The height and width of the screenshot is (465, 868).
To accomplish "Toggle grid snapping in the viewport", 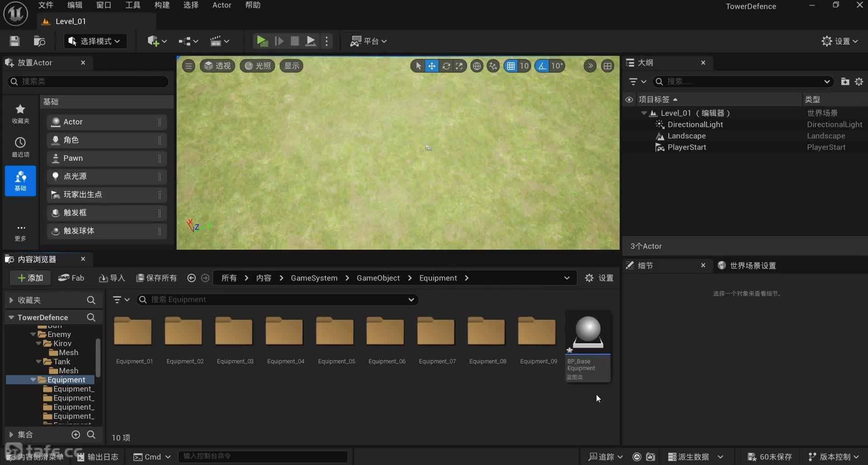I will [x=511, y=66].
